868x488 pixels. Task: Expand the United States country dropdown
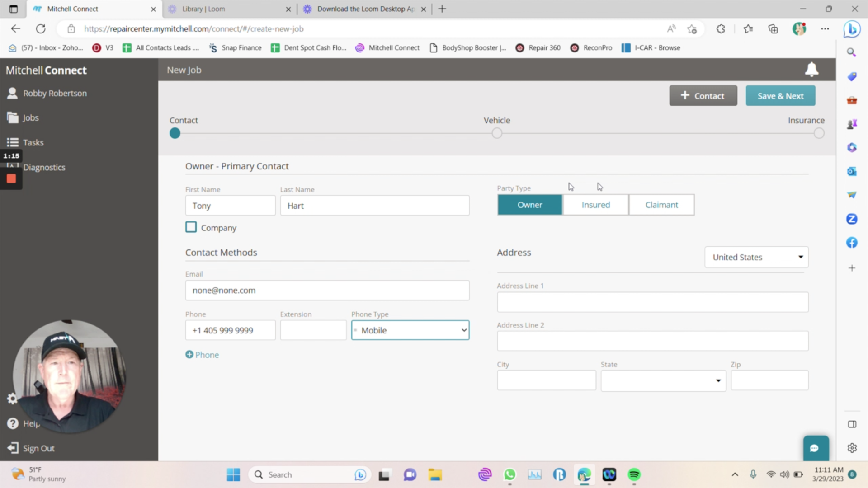point(756,257)
